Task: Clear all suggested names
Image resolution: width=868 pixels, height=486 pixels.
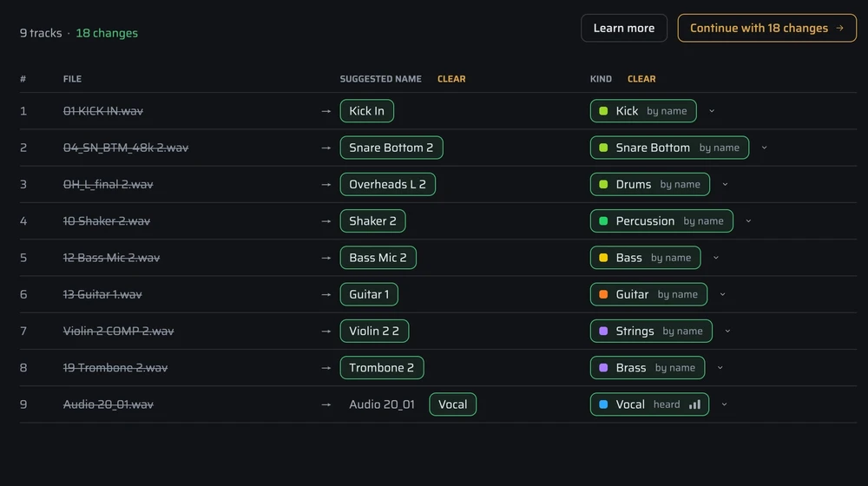Action: (x=451, y=79)
